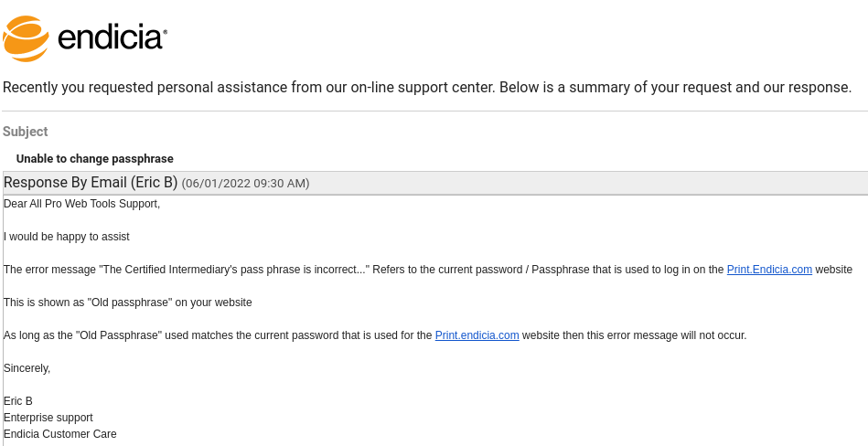
Task: Click the endicia wordmark text logo
Action: tap(113, 38)
